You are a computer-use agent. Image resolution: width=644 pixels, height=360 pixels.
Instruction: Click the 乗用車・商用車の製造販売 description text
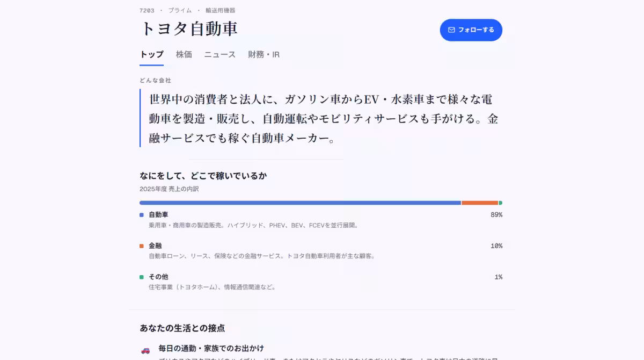[253, 225]
